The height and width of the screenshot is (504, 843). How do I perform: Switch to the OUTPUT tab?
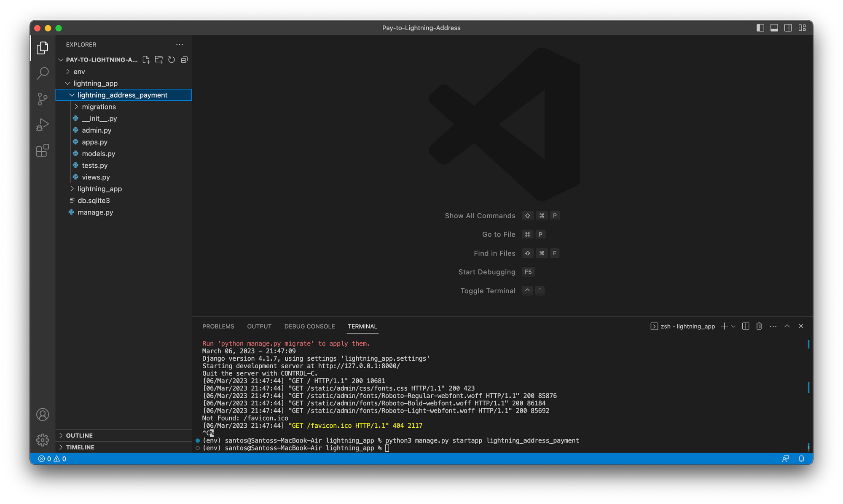(259, 327)
